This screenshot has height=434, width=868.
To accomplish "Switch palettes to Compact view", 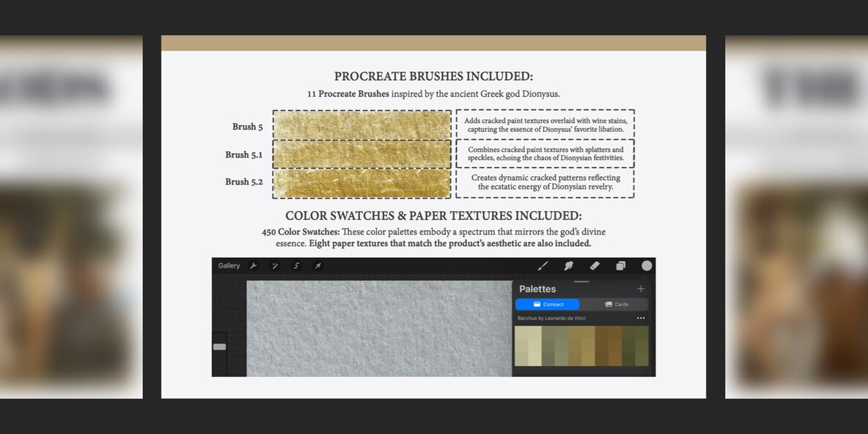I will 548,304.
